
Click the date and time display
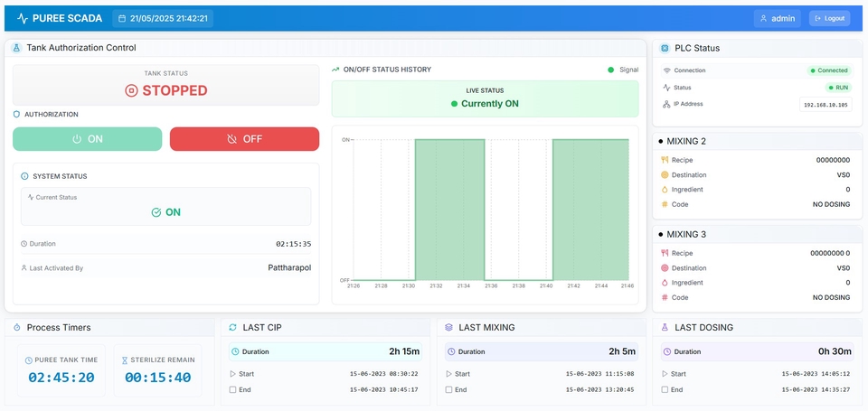click(163, 18)
